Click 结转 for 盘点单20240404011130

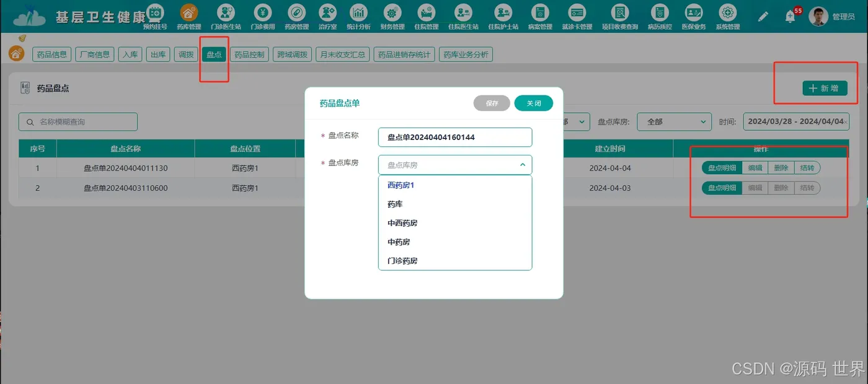point(807,168)
